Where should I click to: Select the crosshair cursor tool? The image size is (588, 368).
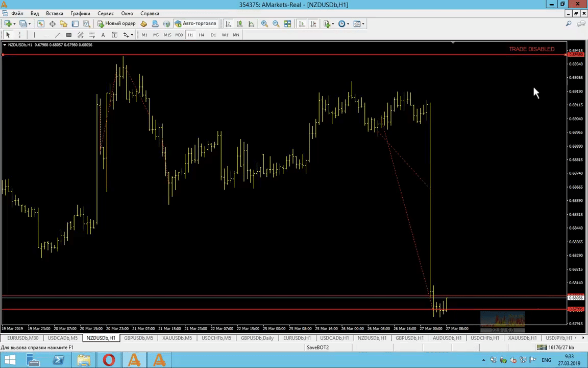click(x=20, y=35)
